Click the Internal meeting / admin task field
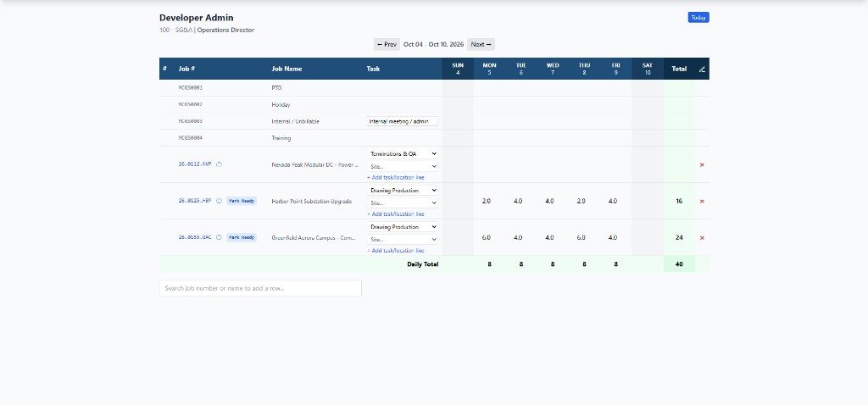The width and height of the screenshot is (868, 405). tap(402, 121)
